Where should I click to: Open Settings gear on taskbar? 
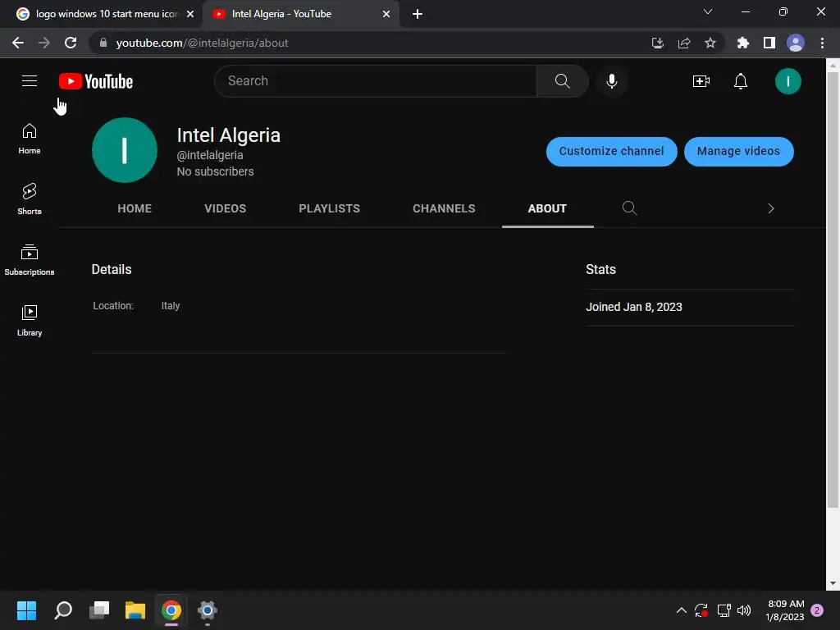tap(208, 610)
